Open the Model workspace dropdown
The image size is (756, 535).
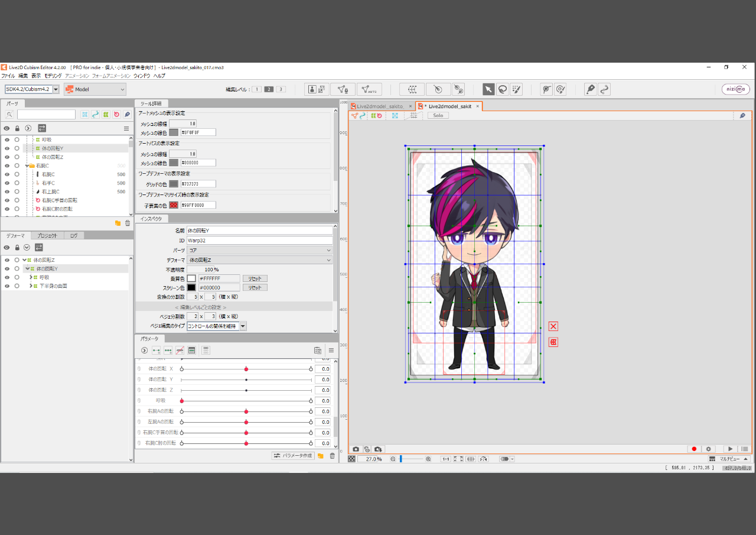point(95,89)
